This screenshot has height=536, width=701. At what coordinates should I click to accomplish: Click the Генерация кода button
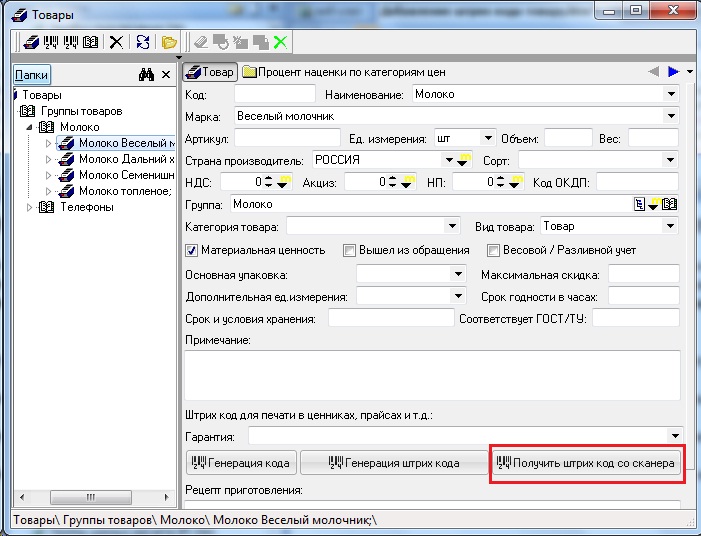[x=241, y=463]
